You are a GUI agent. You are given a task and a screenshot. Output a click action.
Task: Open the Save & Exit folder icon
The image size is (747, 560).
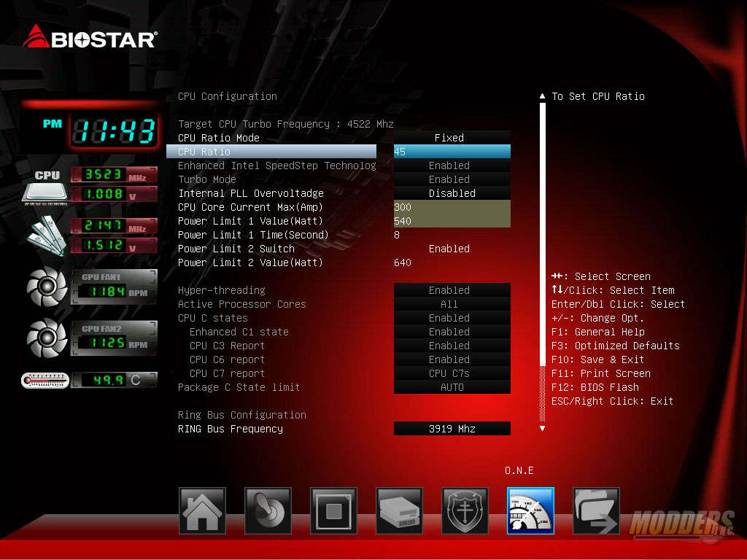point(597,511)
